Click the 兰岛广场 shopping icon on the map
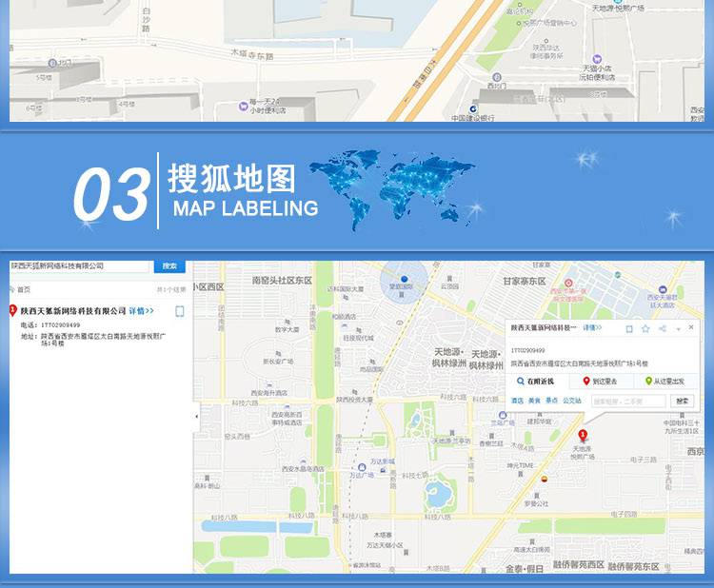The height and width of the screenshot is (588, 714). [x=503, y=415]
